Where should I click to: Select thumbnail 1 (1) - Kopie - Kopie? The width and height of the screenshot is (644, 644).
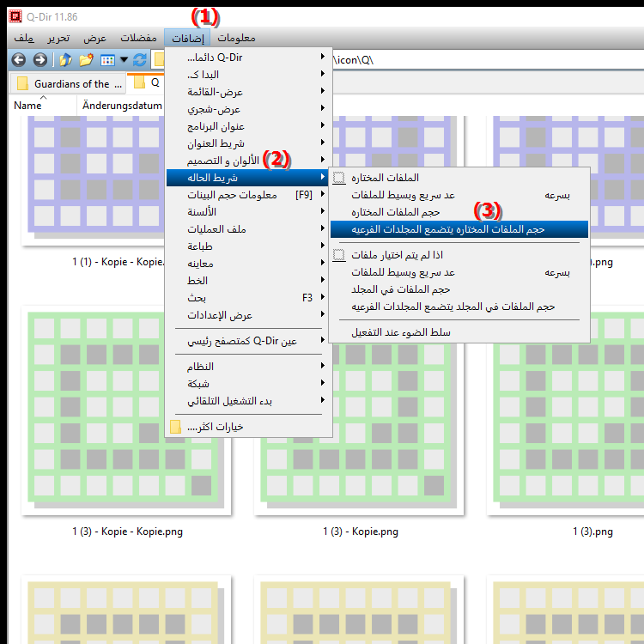pos(93,180)
